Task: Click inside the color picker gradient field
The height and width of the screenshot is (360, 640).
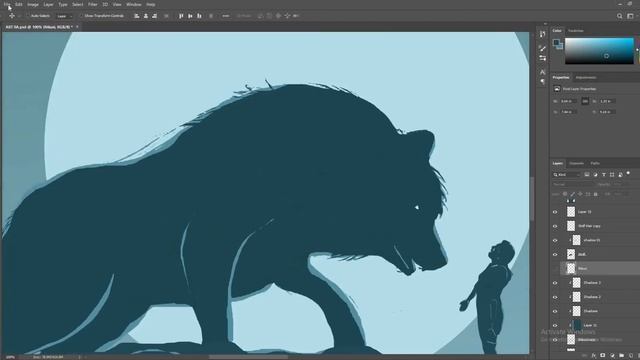Action: [x=599, y=51]
